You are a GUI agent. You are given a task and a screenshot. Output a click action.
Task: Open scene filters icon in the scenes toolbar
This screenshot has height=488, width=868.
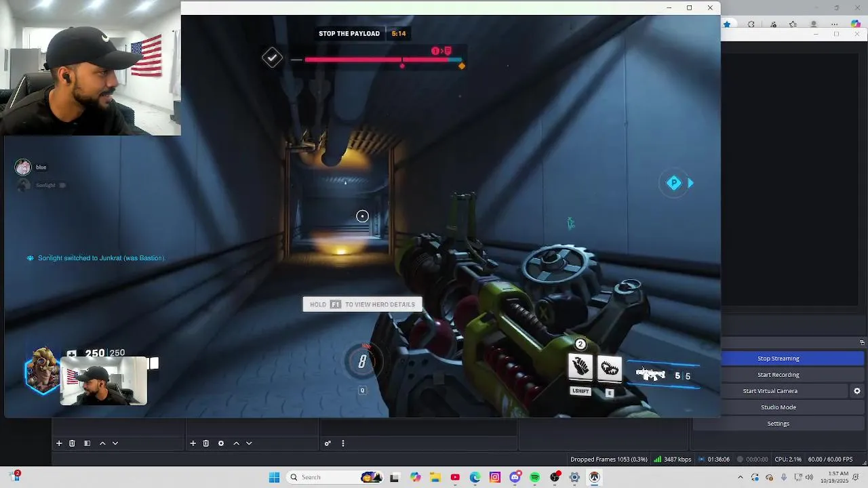coord(87,443)
